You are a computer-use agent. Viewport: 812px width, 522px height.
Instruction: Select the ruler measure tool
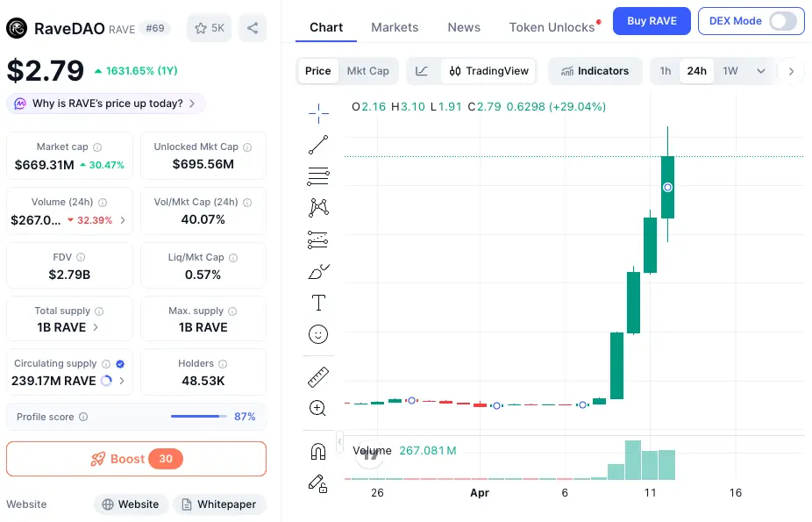pos(318,377)
